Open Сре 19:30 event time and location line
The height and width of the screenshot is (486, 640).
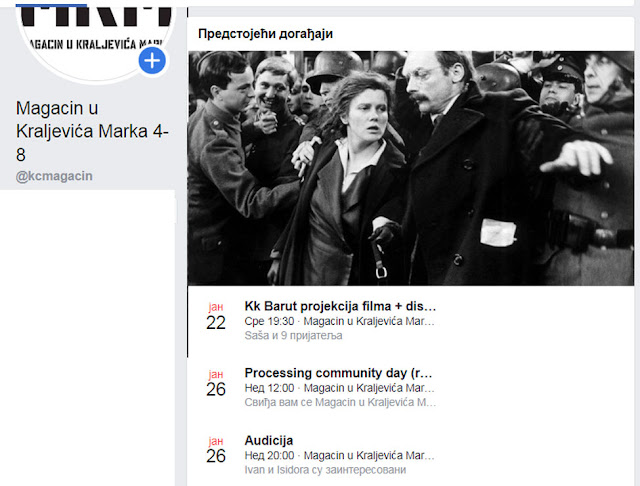click(340, 321)
